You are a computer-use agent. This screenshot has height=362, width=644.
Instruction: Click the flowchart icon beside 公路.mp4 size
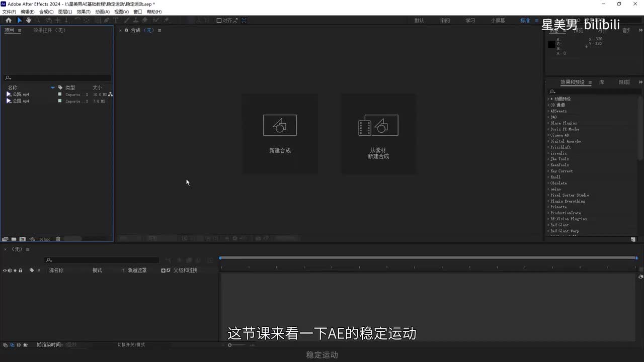[110, 95]
